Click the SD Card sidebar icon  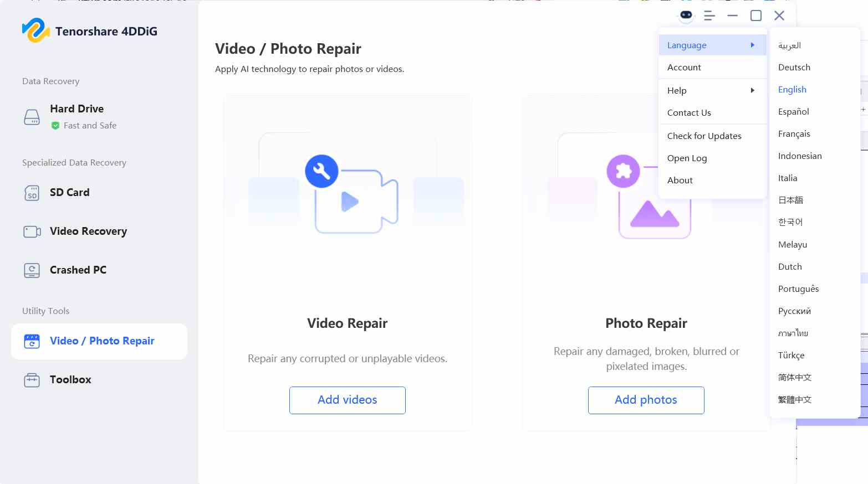point(32,193)
